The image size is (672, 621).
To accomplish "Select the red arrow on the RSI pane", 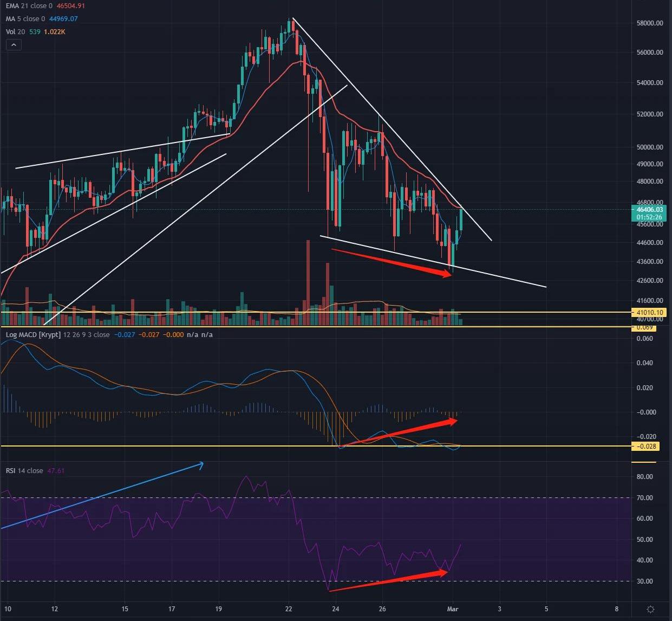I will [x=389, y=580].
